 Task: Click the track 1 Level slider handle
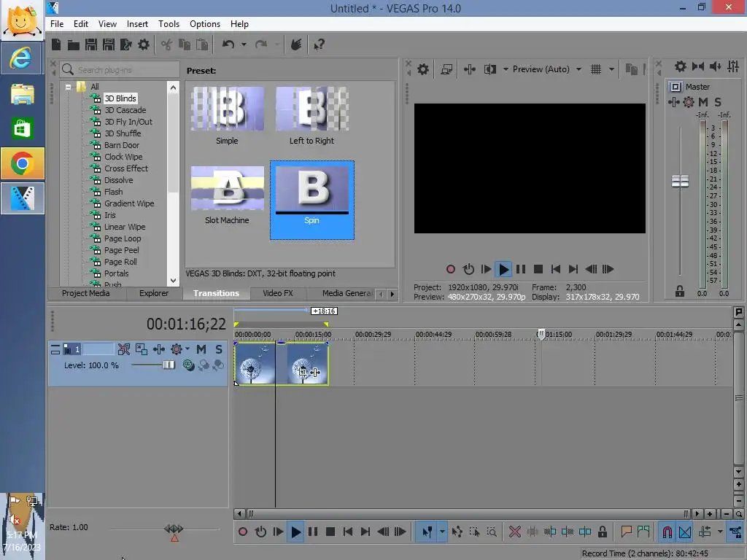pos(169,365)
